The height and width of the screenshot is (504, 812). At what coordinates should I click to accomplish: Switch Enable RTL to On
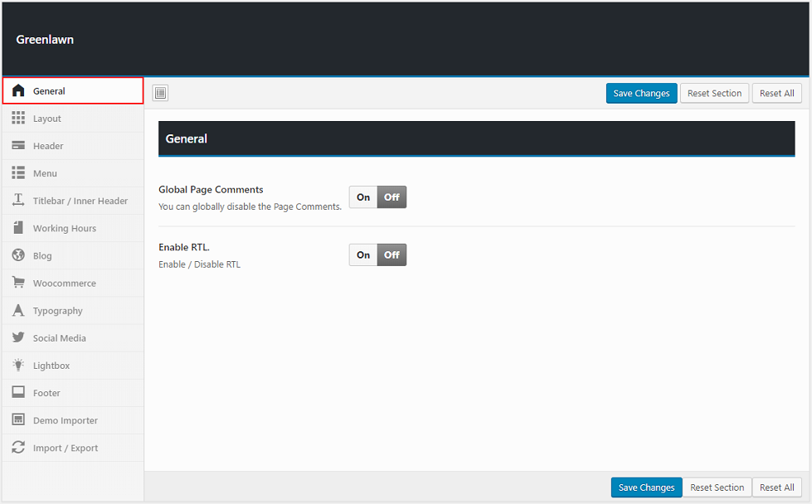pos(363,255)
